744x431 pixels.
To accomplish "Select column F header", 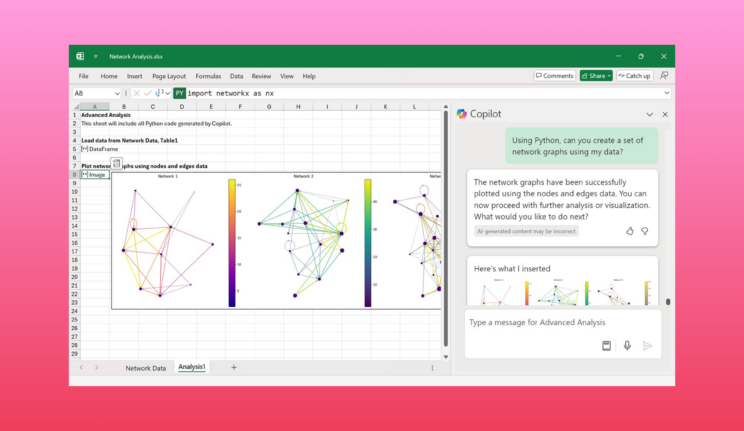I will tap(240, 107).
